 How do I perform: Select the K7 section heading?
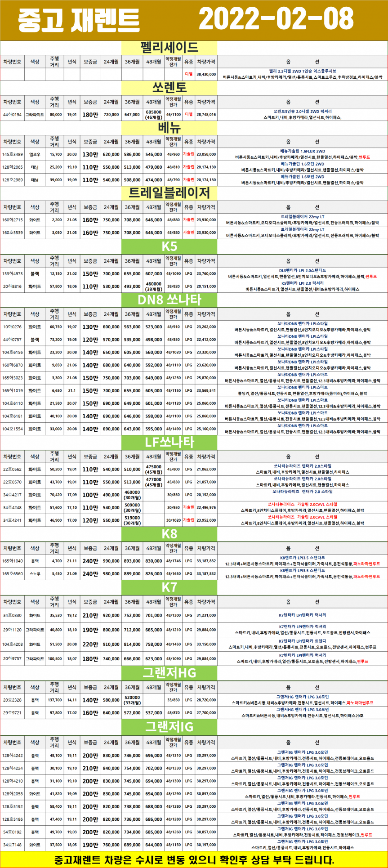169,587
